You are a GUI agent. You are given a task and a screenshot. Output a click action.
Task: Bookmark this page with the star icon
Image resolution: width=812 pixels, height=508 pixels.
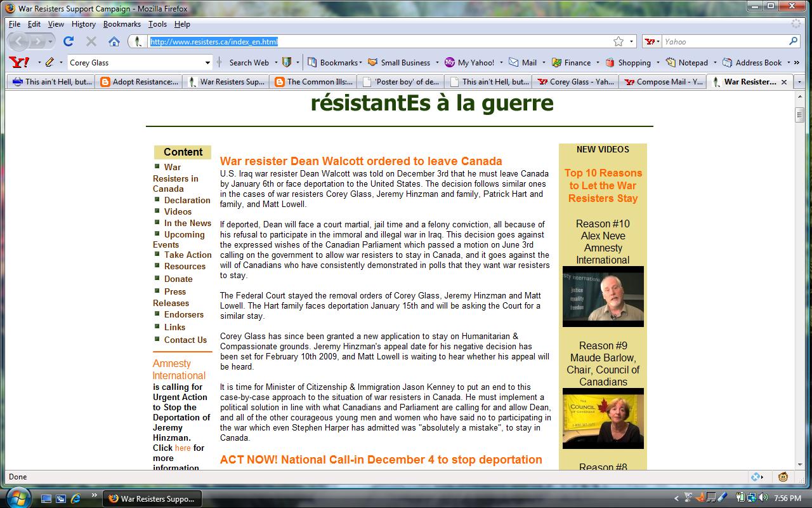(618, 41)
